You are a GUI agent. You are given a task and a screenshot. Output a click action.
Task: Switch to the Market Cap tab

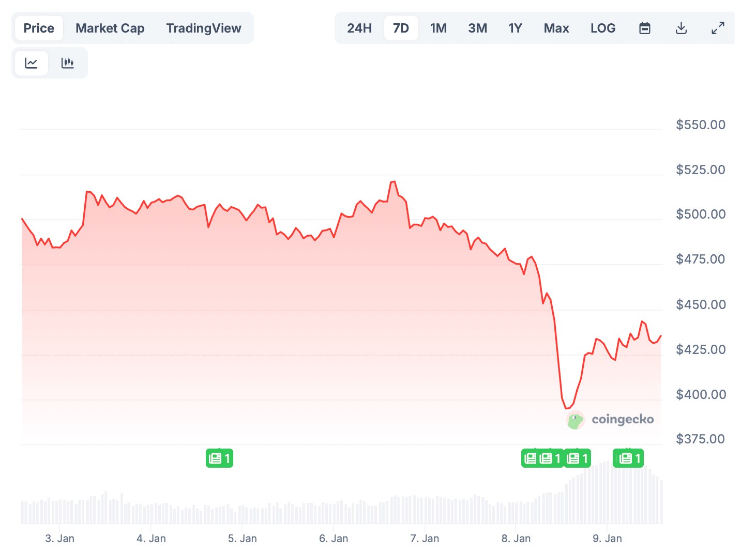tap(110, 28)
